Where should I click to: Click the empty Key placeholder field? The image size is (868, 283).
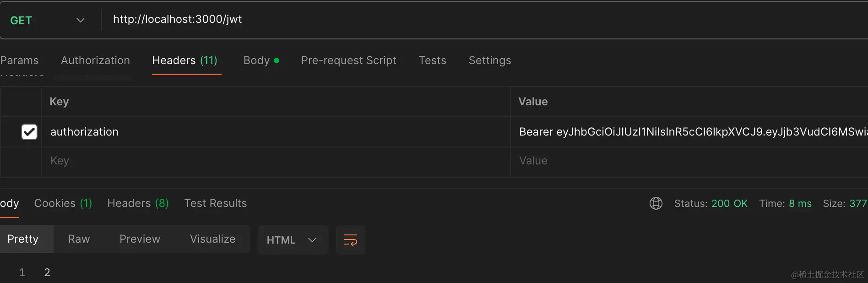tap(275, 161)
